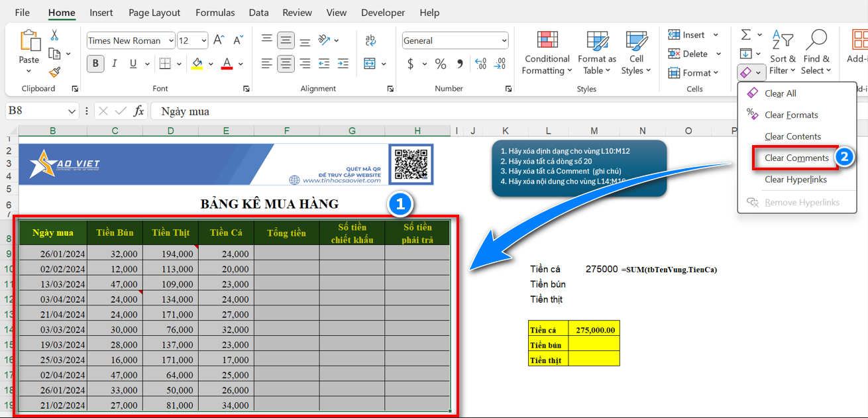Image resolution: width=868 pixels, height=418 pixels.
Task: Apply the yellow Fill Color
Action: coord(197,64)
